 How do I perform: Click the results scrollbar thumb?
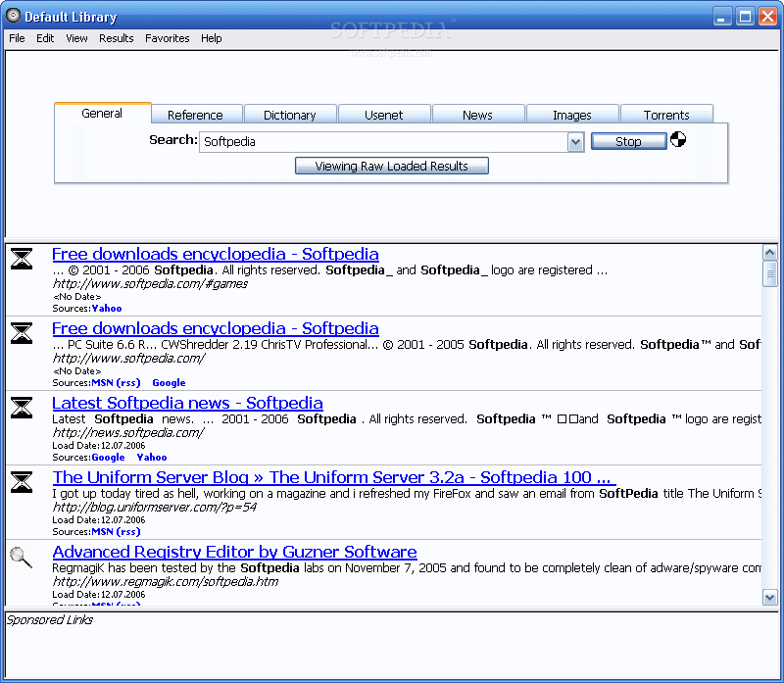[x=770, y=274]
